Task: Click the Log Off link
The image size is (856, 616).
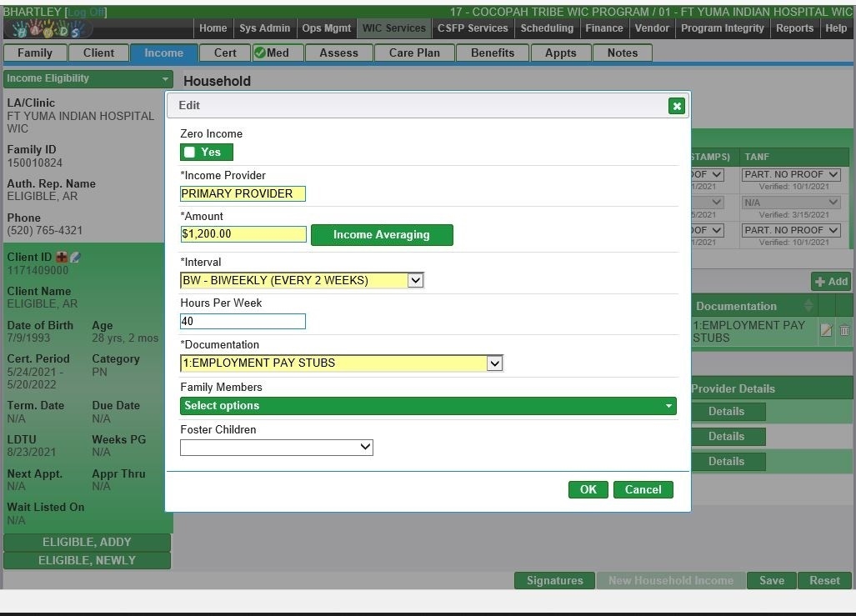Action: [86, 12]
